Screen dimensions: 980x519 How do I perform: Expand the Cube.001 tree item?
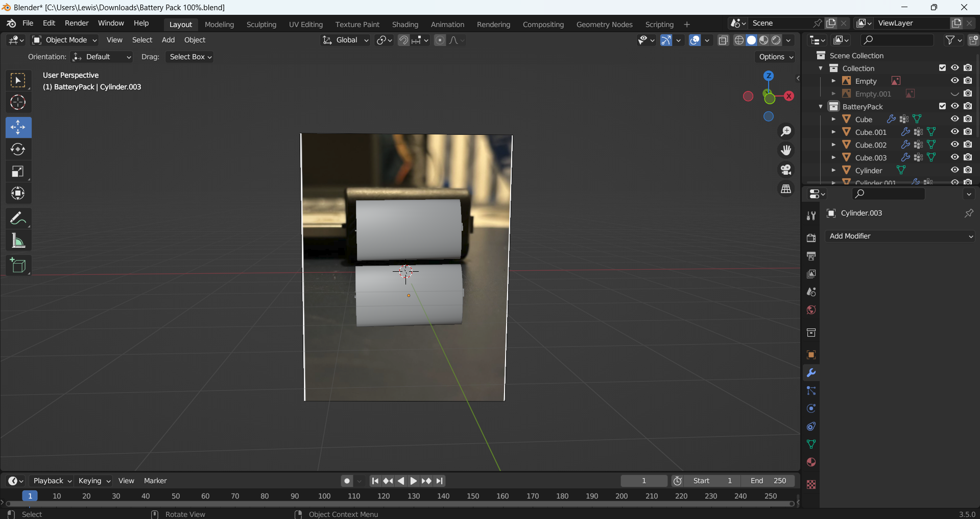[x=833, y=132]
